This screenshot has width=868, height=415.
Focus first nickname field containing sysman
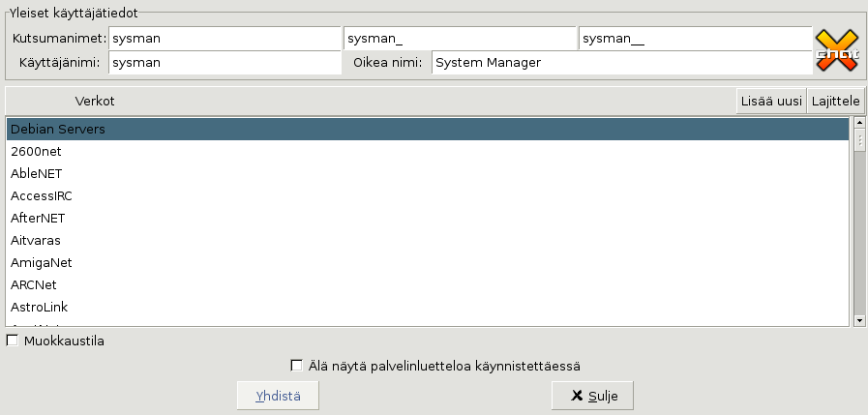pos(224,39)
